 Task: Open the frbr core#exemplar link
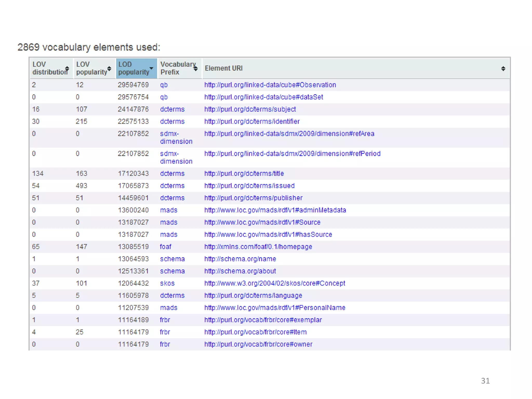263,320
